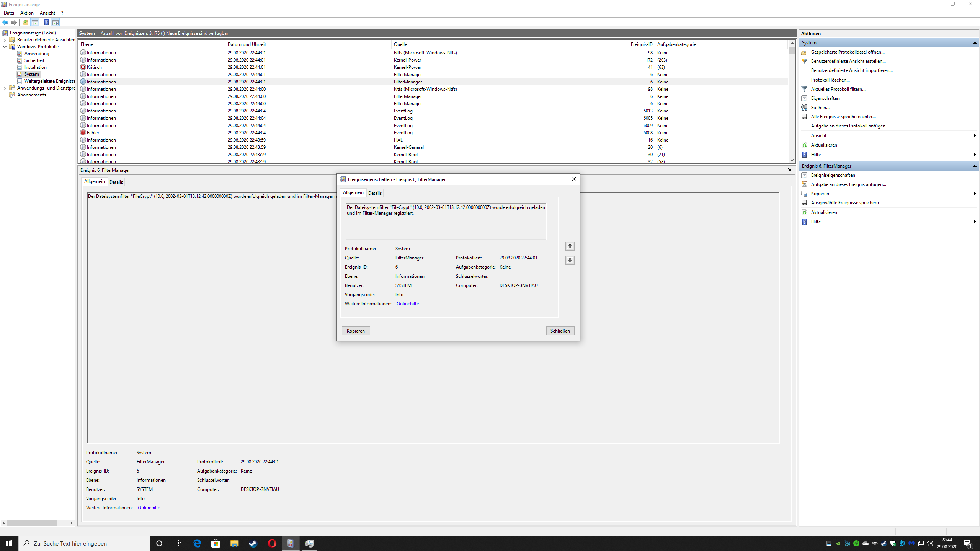
Task: Click the down arrow in event properties dialog
Action: click(570, 260)
